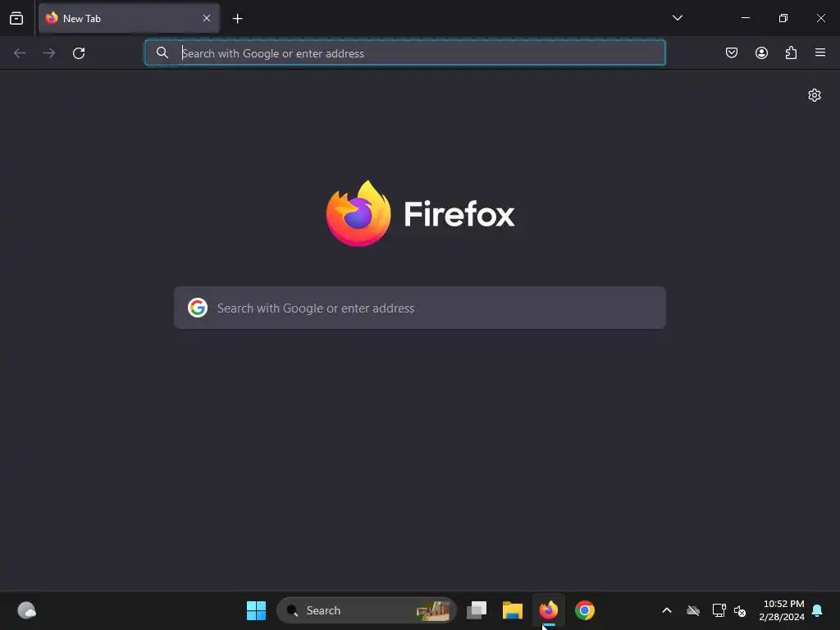Open Save to Pocket button

click(731, 52)
